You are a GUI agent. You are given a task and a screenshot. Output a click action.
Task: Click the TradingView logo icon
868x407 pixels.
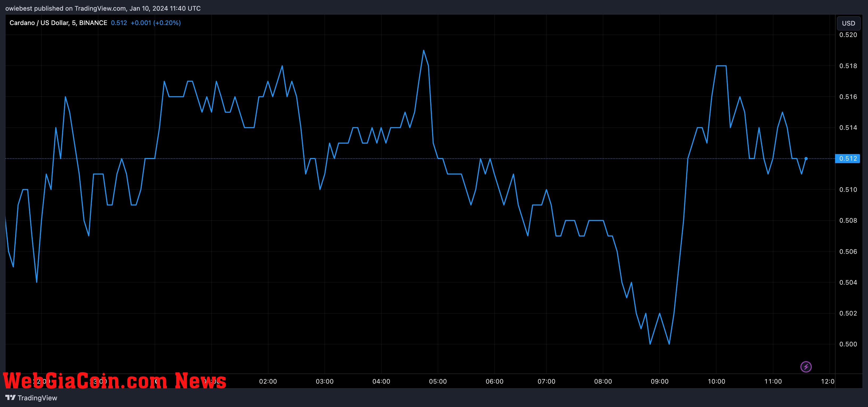click(10, 398)
